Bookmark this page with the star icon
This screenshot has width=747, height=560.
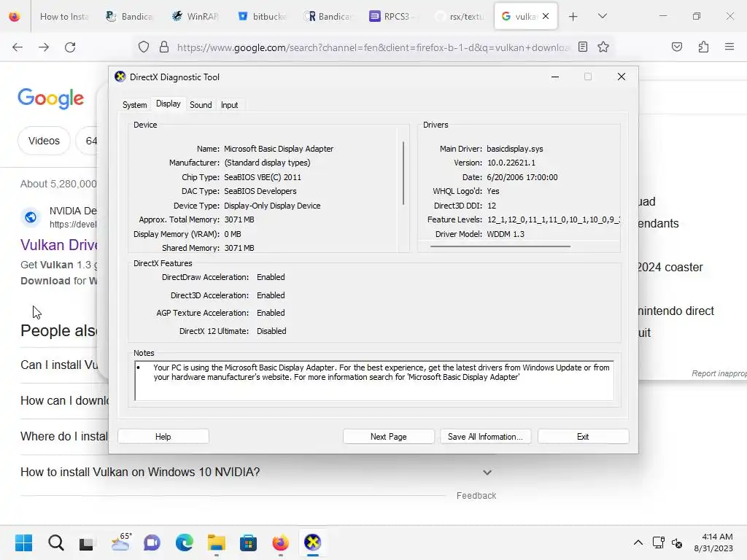(603, 47)
